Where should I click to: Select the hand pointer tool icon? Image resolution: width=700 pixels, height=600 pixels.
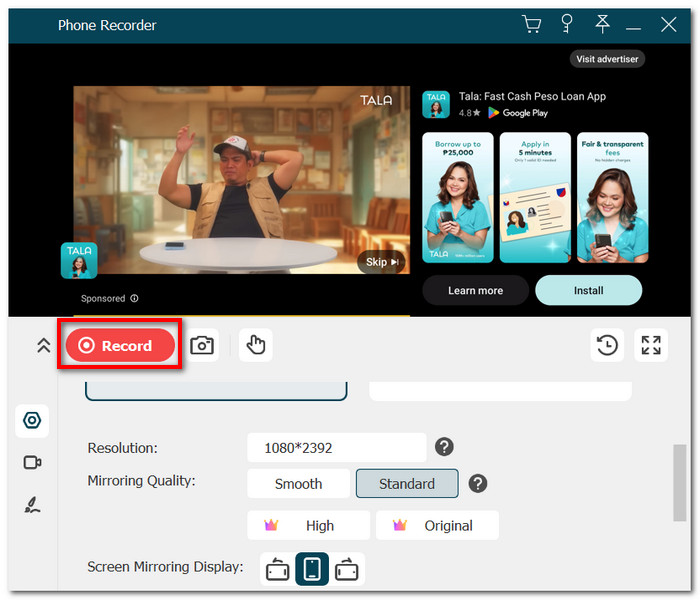(255, 345)
